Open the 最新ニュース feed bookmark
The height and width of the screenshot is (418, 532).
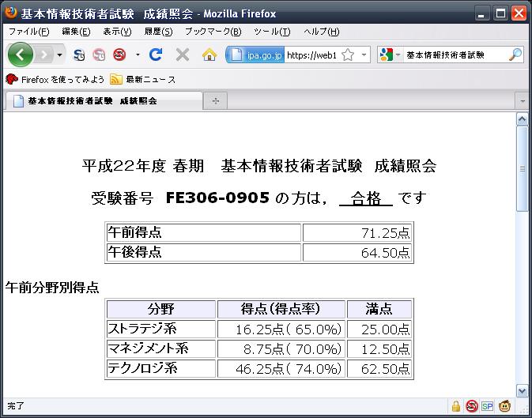point(143,80)
